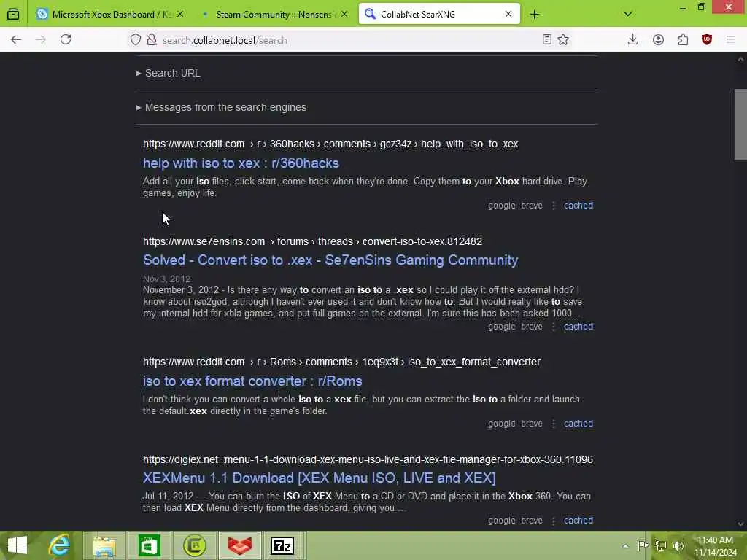Open 'help with iso to xex' result
Screen dimensions: 747x560
point(241,163)
